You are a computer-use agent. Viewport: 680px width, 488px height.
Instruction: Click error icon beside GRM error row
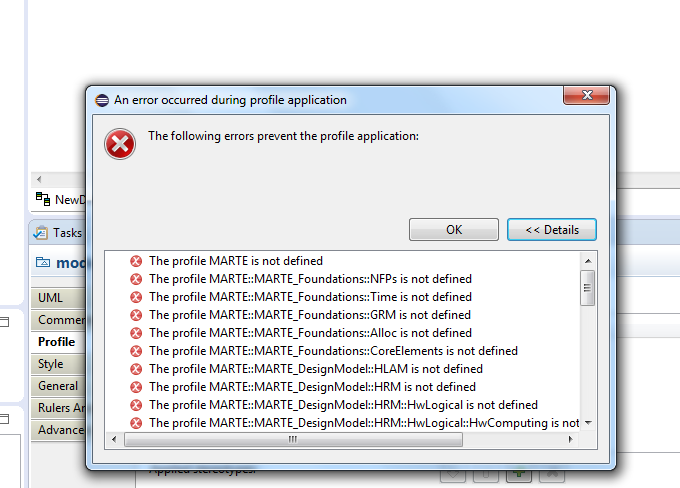coord(136,315)
